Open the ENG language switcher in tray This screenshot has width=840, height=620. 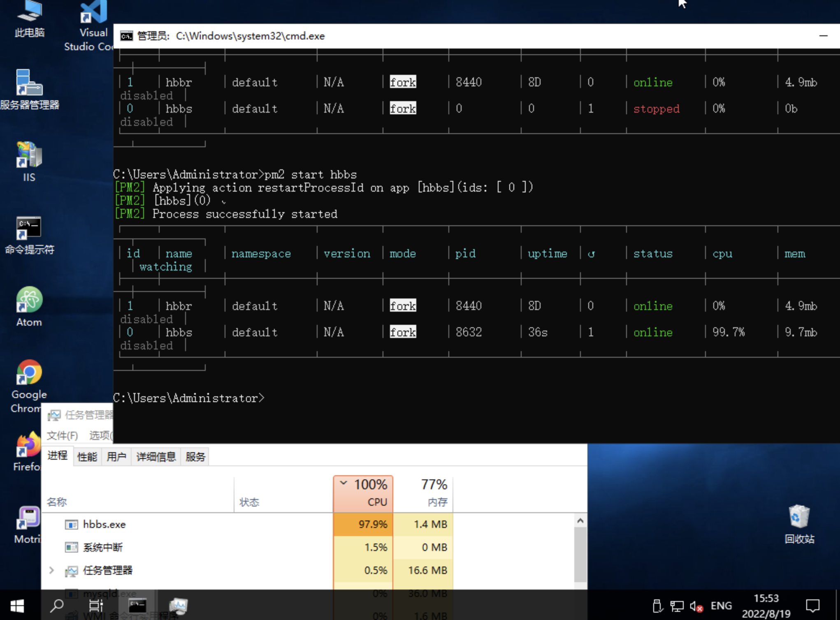(721, 605)
